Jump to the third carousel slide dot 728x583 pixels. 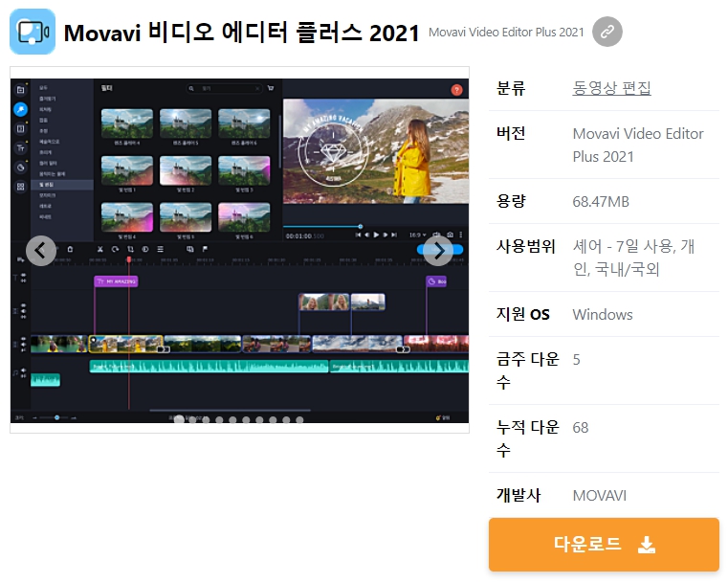[206, 420]
